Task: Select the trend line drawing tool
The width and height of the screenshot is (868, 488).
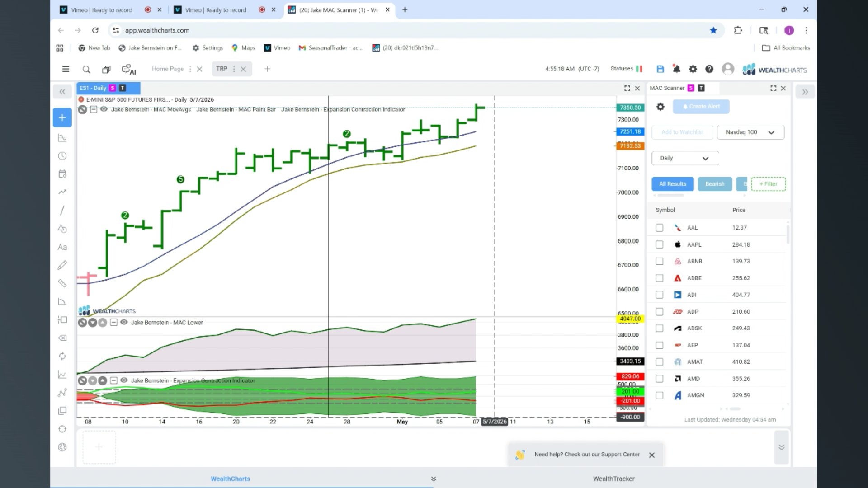Action: (x=62, y=211)
